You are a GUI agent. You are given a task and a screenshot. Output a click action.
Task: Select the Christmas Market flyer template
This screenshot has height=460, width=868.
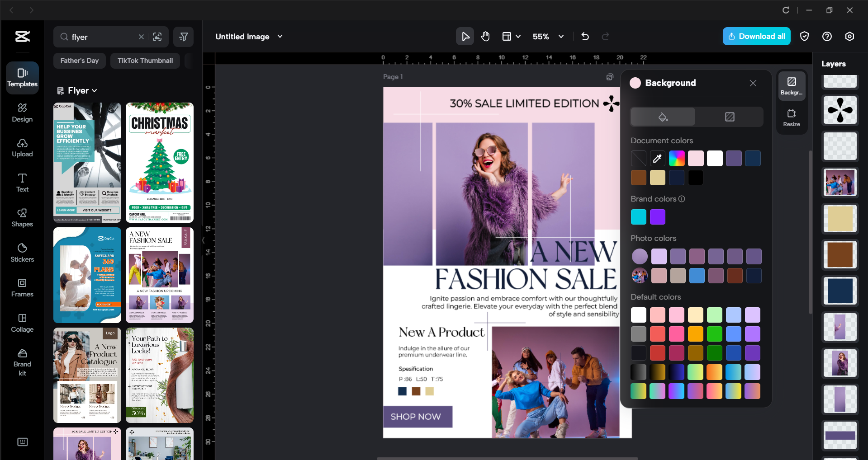[159, 163]
